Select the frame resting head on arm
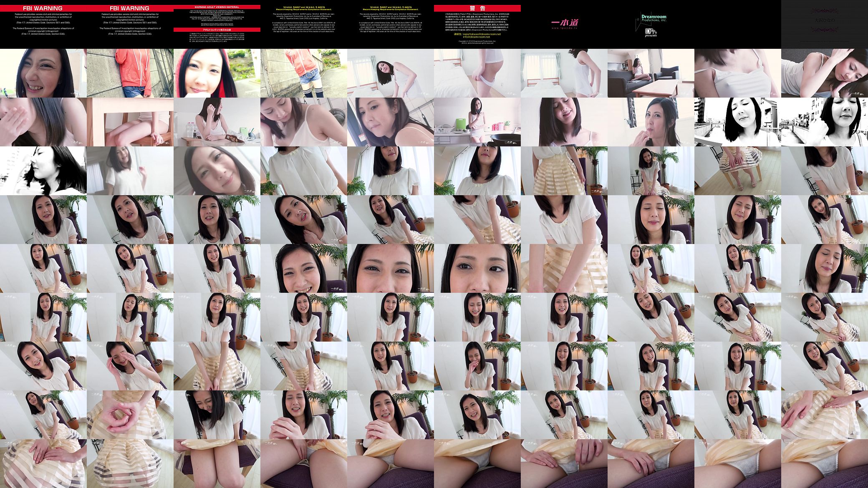Viewport: 868px width, 488px height. tap(825, 73)
